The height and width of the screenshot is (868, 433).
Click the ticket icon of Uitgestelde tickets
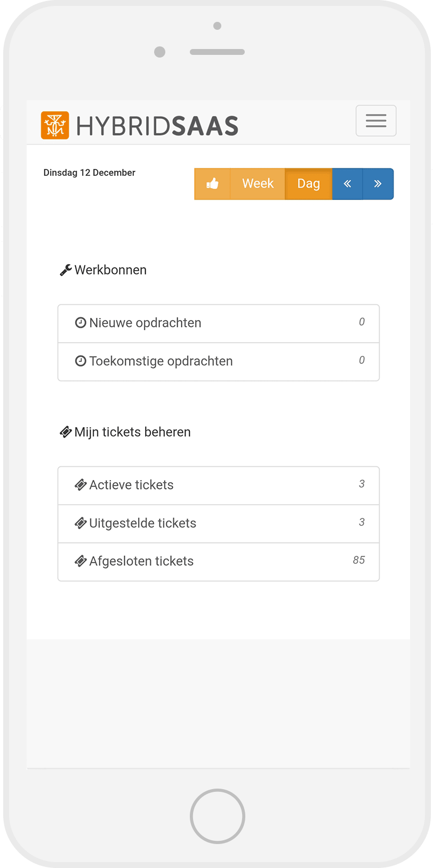[81, 523]
